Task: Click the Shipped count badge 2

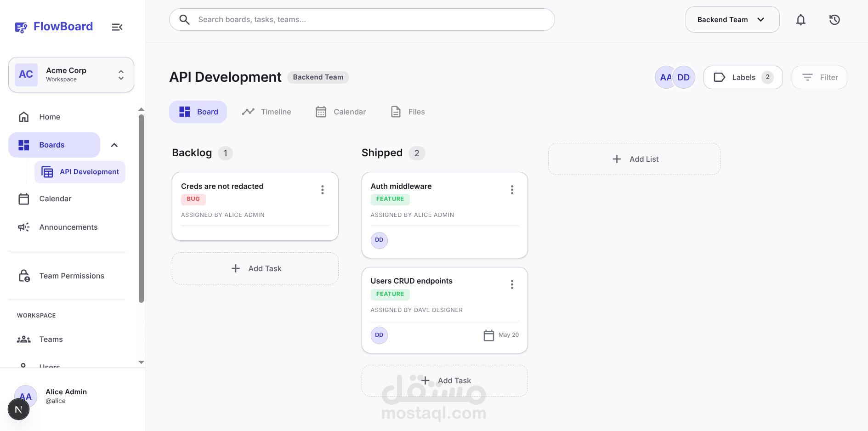Action: coord(417,153)
